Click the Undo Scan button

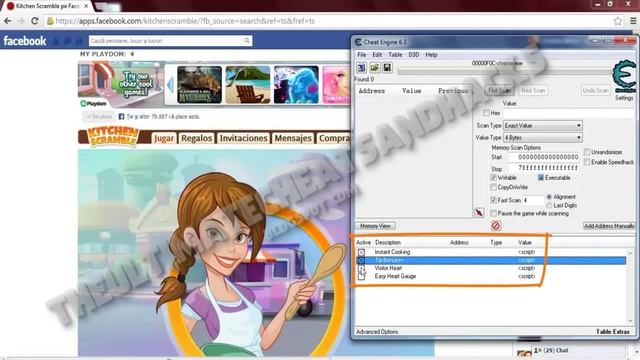pyautogui.click(x=596, y=90)
